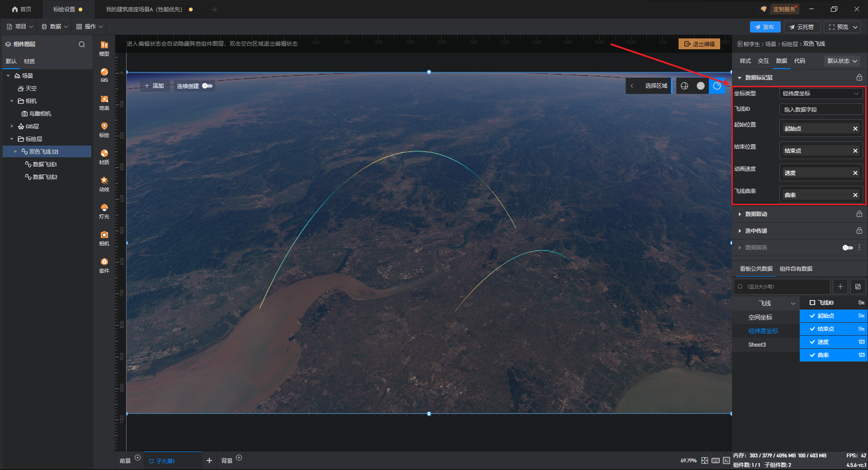
Task: Click the 云托管 button
Action: click(802, 27)
